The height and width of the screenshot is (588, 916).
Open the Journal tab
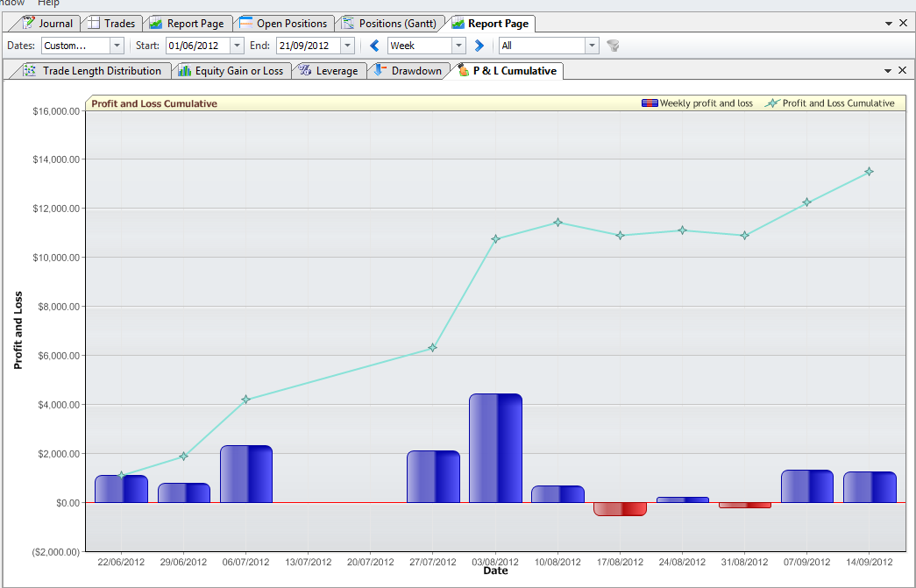[47, 24]
